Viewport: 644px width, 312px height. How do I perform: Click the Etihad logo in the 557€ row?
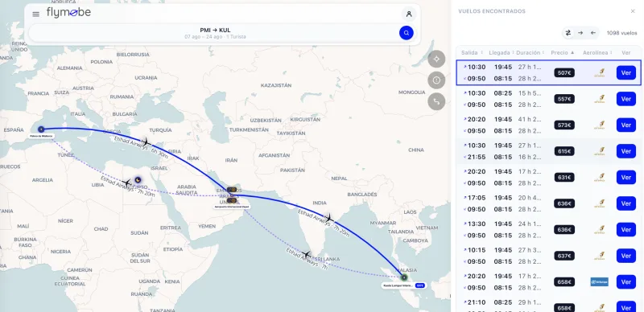(600, 99)
